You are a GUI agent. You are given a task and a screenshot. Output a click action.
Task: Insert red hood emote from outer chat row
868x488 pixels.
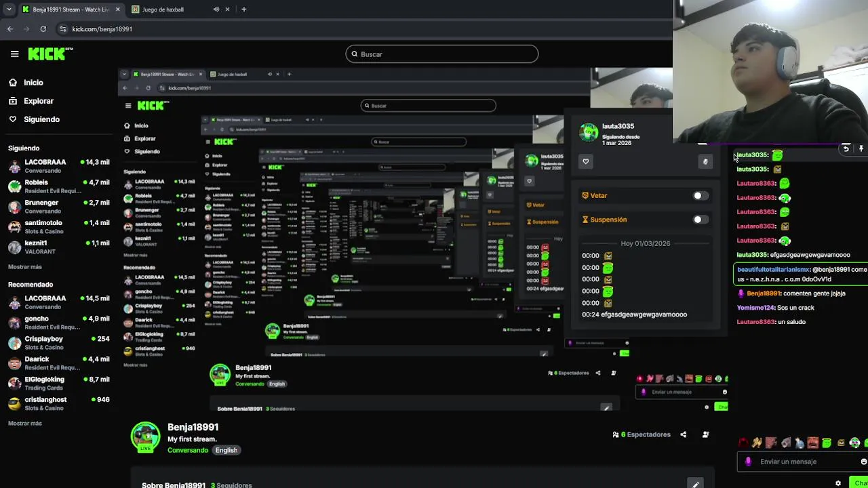tap(744, 443)
